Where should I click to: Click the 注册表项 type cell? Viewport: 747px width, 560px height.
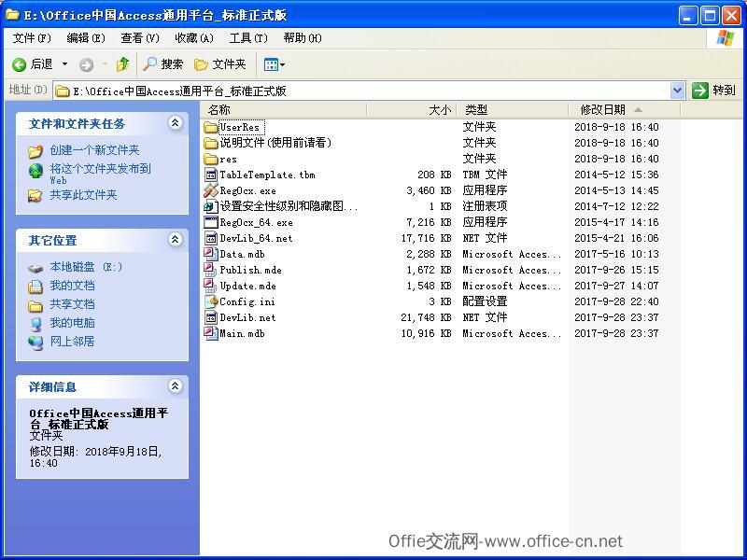(485, 206)
